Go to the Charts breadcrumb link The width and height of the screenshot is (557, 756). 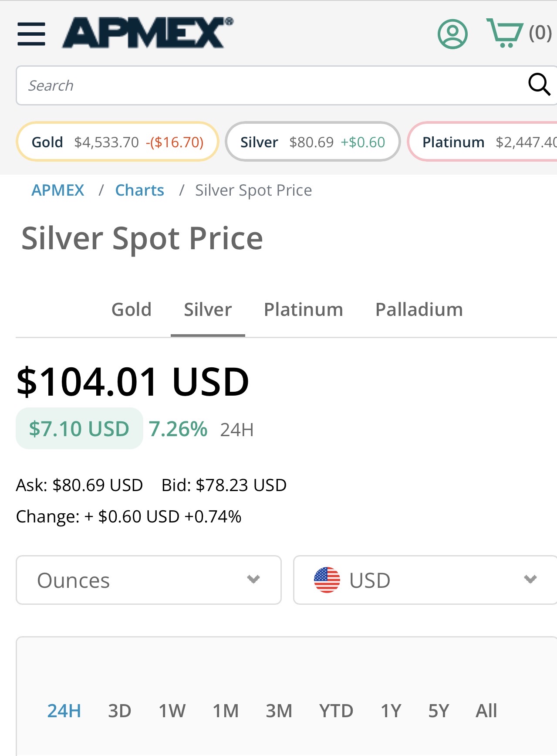click(140, 190)
